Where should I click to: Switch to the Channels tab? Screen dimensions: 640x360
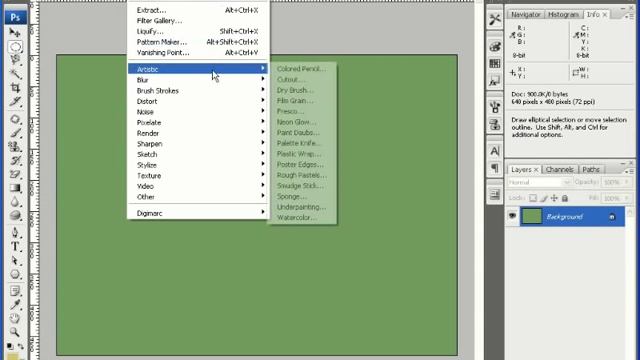point(559,169)
